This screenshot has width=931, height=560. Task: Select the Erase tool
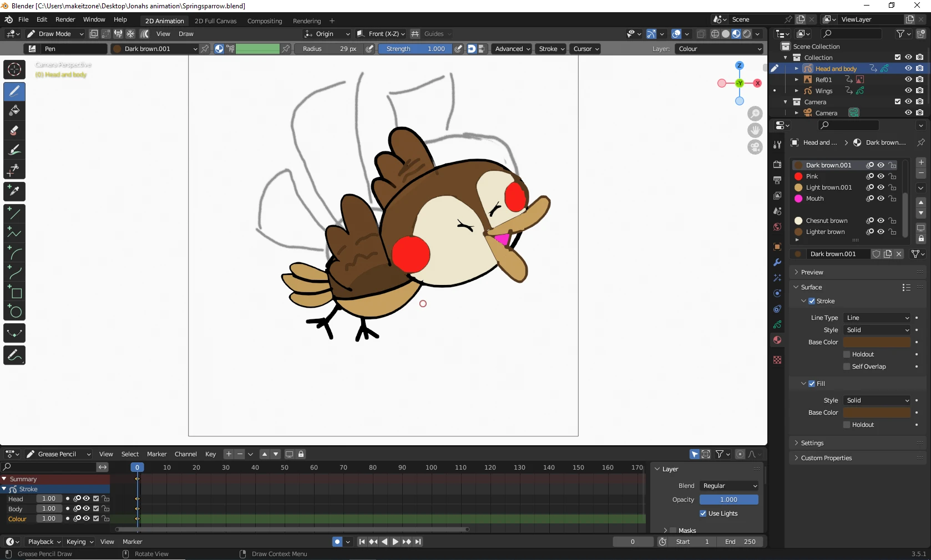[x=14, y=131]
